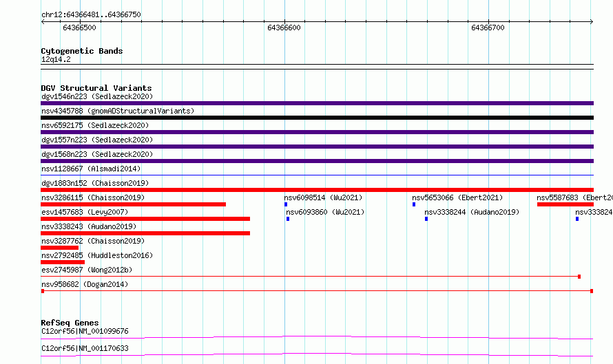Click the blue marker under nsv6098514
This screenshot has height=364, width=613.
pyautogui.click(x=286, y=204)
